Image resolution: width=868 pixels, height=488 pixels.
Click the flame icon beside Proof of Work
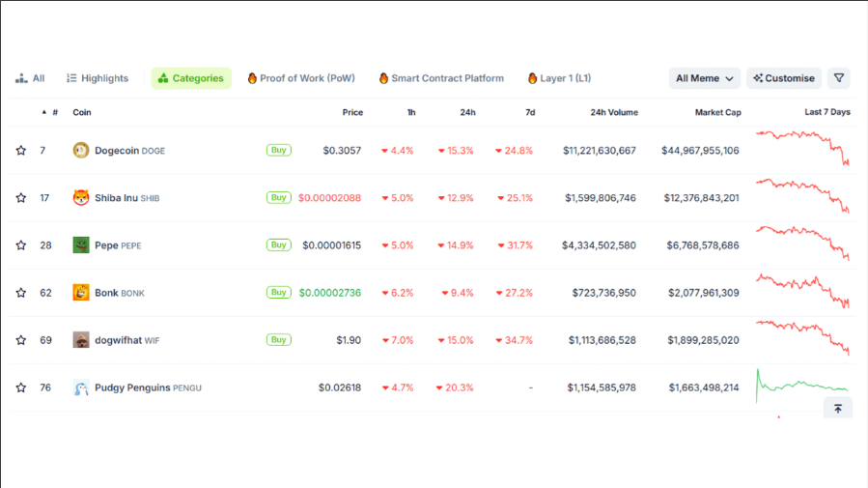[252, 78]
